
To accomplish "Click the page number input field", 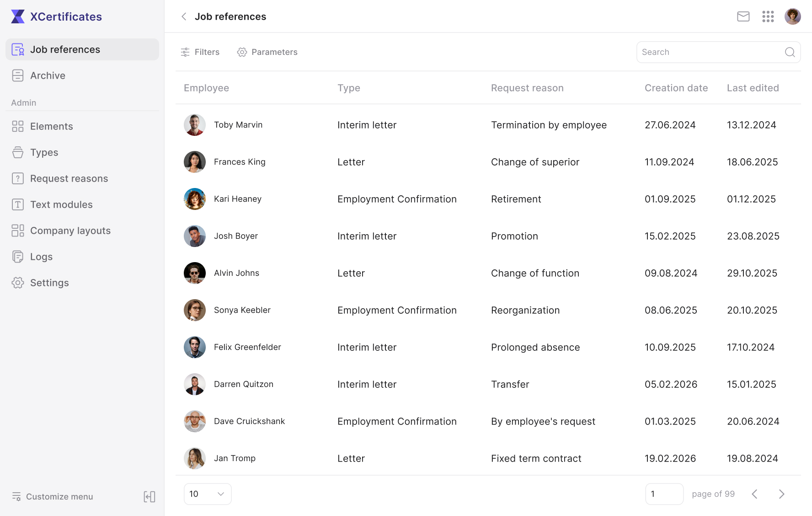I will point(664,494).
